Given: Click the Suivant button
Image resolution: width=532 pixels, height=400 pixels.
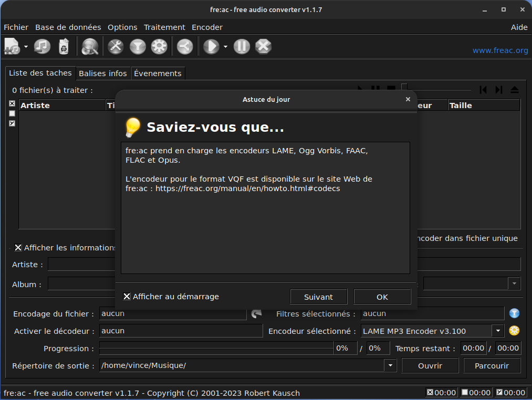Looking at the screenshot, I should (318, 297).
